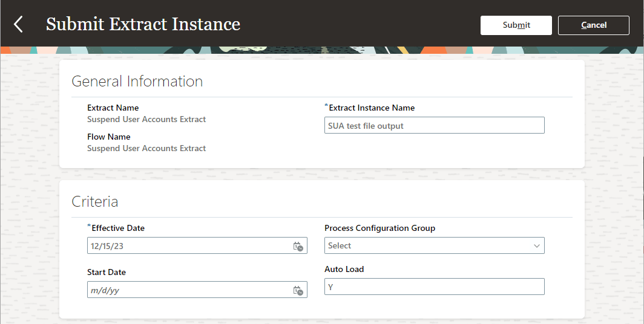Select the Extract Name value text
Viewport: 644px width, 324px height.
click(x=146, y=119)
